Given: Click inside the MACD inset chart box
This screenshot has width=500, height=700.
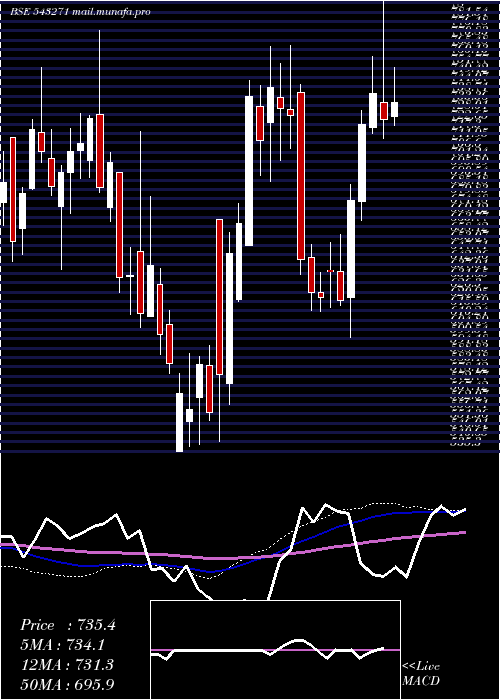Looking at the screenshot, I should (x=275, y=650).
